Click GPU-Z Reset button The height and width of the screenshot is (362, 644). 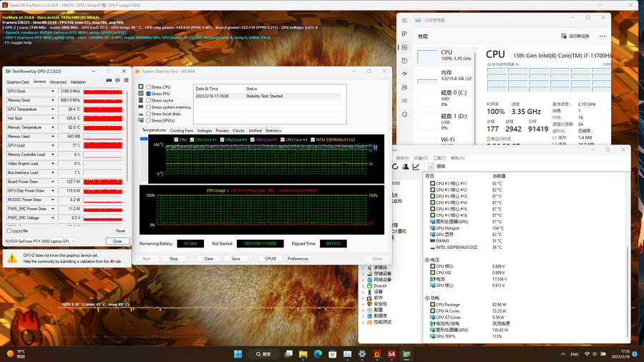120,231
